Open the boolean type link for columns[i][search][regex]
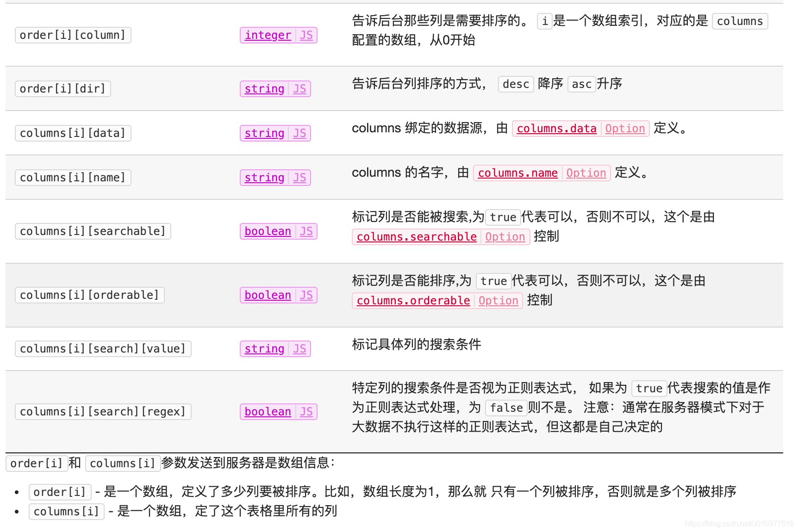The image size is (798, 532). point(268,411)
